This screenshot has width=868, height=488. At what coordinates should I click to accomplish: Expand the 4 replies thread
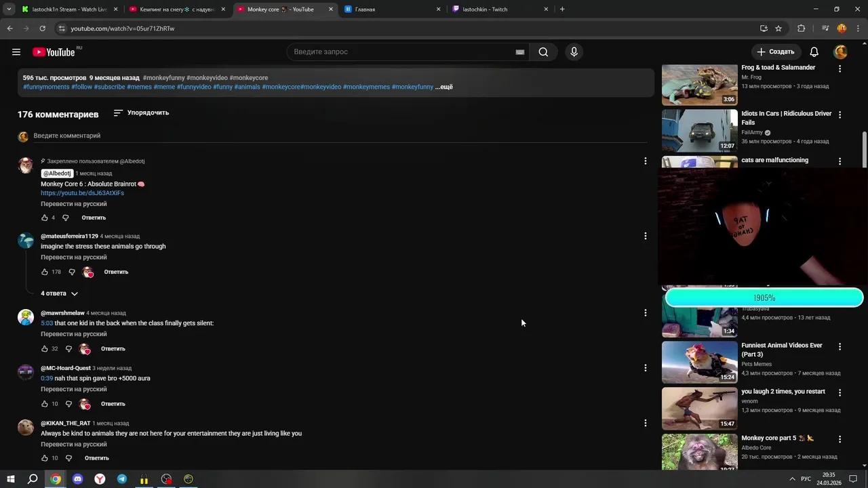click(x=60, y=293)
